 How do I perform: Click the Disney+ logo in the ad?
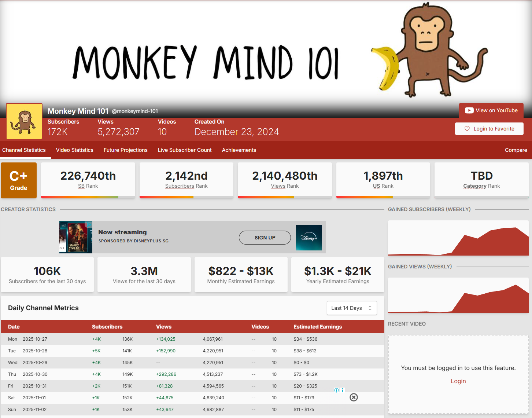(x=309, y=238)
